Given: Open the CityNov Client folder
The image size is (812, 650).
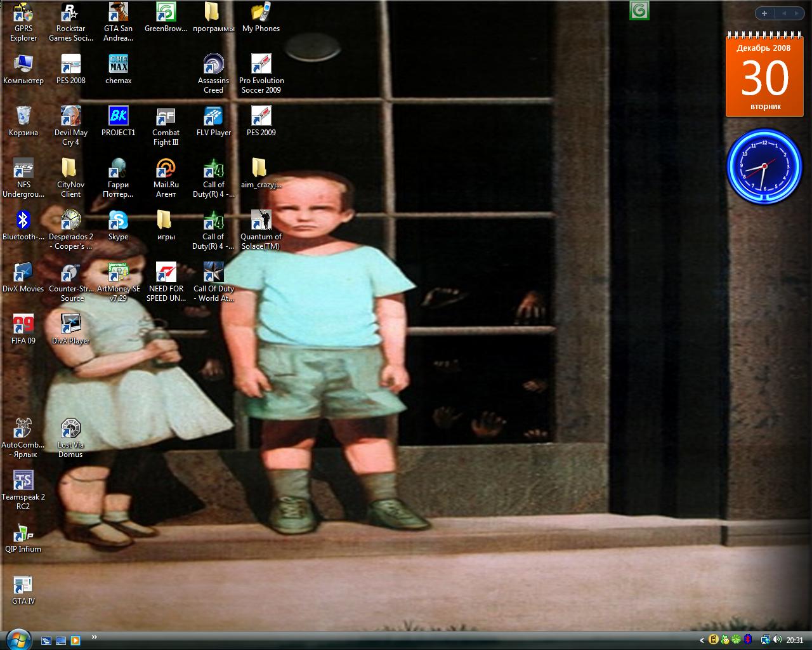Looking at the screenshot, I should point(71,178).
